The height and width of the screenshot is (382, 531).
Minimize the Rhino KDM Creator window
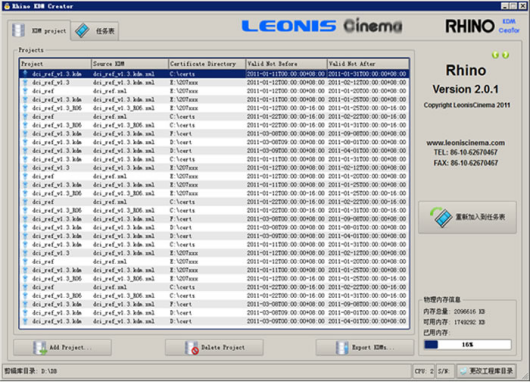[505, 6]
